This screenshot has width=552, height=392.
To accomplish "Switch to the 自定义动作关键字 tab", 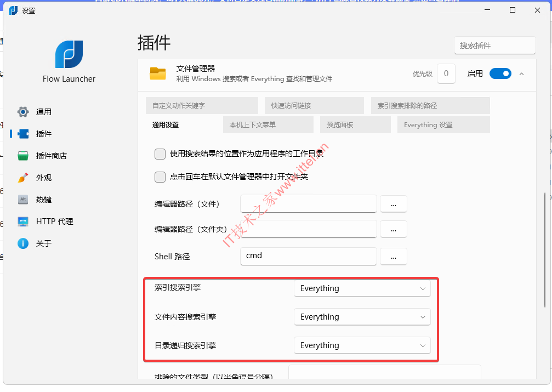I will pos(202,105).
